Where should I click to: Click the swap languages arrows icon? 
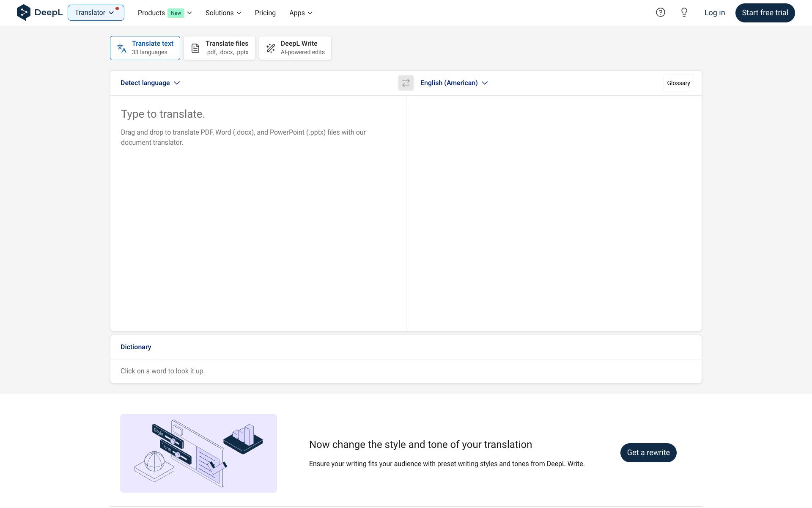[406, 83]
